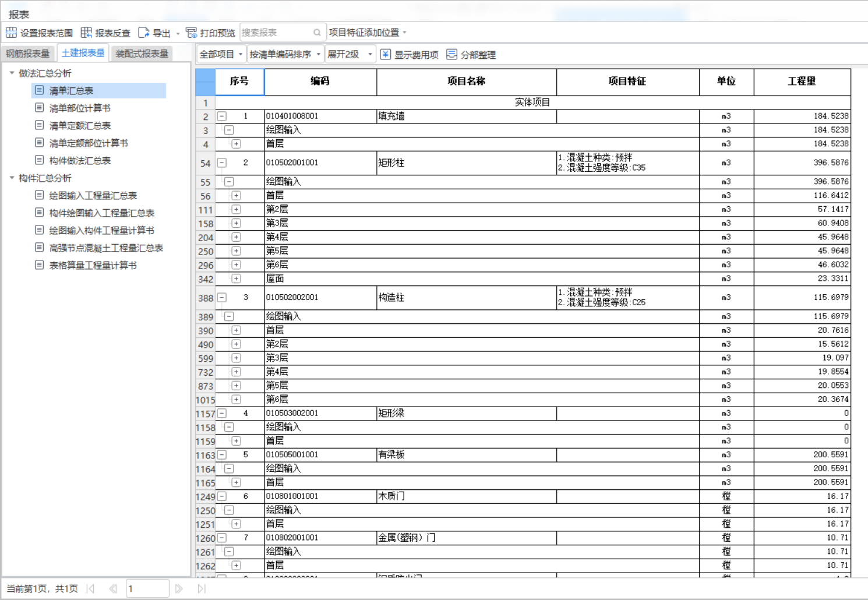
Task: Click the document icon beside 清单部位计算书
Action: pyautogui.click(x=39, y=108)
